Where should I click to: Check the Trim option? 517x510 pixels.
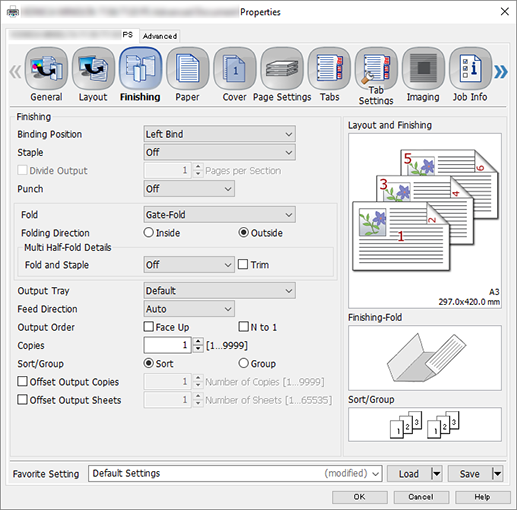coord(243,264)
